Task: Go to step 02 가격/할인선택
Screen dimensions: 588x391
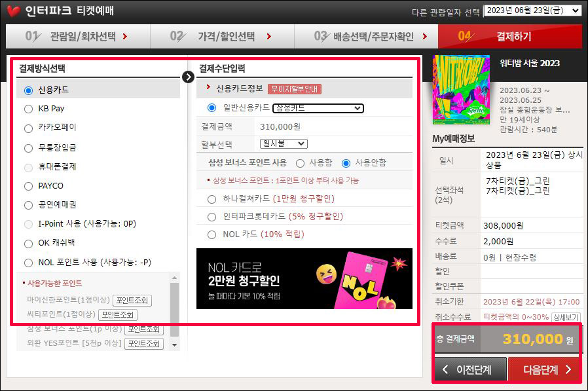Action: point(223,37)
